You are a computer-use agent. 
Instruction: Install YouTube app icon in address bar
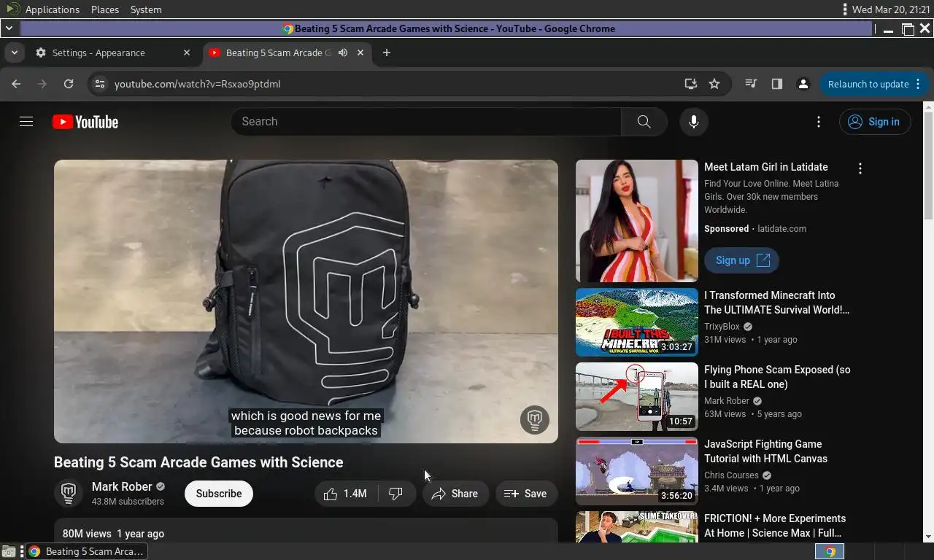690,84
